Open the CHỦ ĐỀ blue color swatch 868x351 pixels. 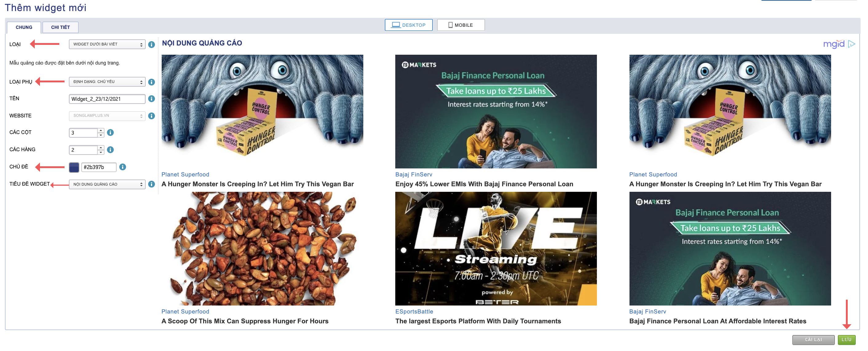[x=74, y=167]
